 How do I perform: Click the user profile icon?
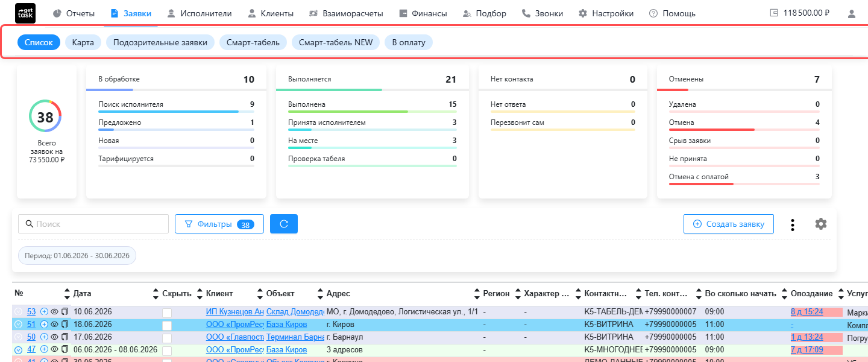[851, 13]
